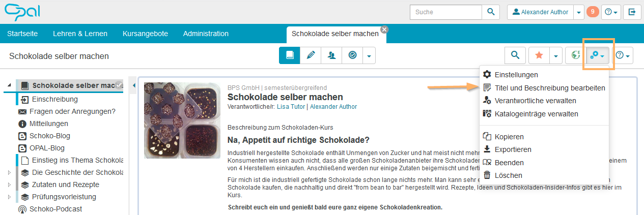Close the Schokolade selber machen tab
Image resolution: width=644 pixels, height=215 pixels.
coord(384,29)
